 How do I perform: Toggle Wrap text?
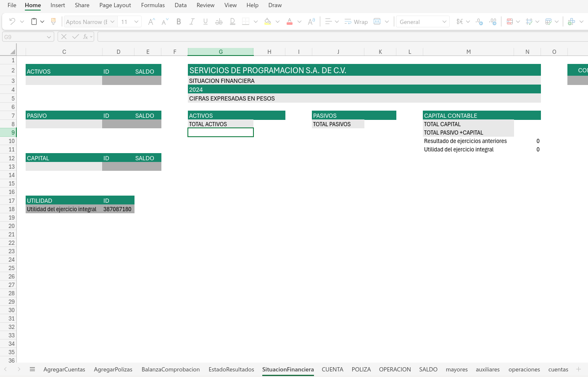pos(356,21)
